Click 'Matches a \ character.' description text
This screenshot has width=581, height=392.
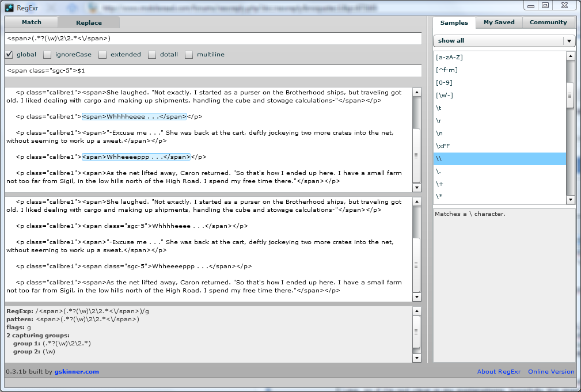(470, 214)
